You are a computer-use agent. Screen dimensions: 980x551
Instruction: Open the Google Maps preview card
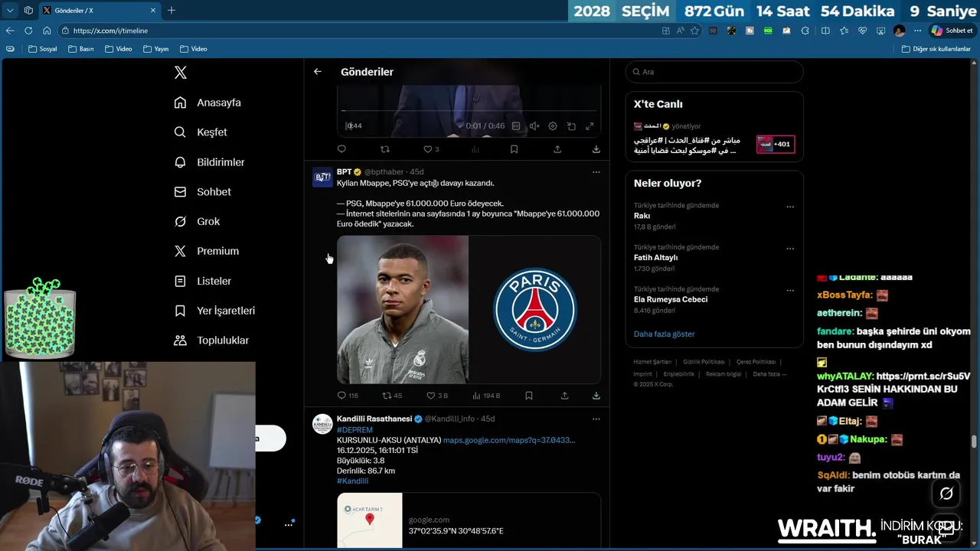[469, 520]
